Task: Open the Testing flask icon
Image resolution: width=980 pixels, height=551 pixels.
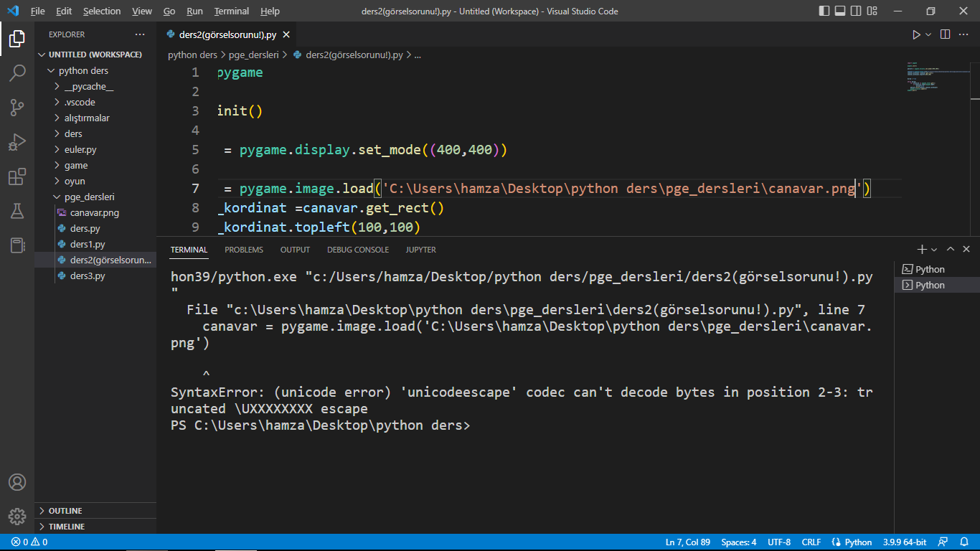Action: click(17, 211)
